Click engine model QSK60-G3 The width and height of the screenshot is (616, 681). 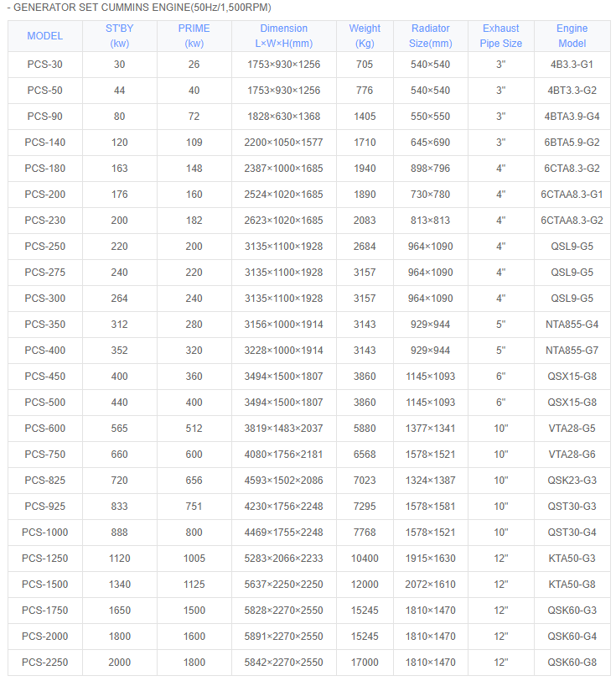pyautogui.click(x=572, y=611)
